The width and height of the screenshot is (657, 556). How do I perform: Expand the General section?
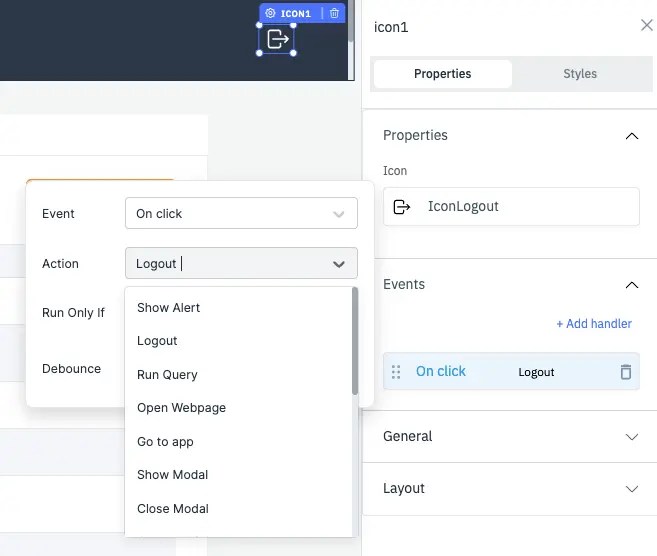click(631, 437)
